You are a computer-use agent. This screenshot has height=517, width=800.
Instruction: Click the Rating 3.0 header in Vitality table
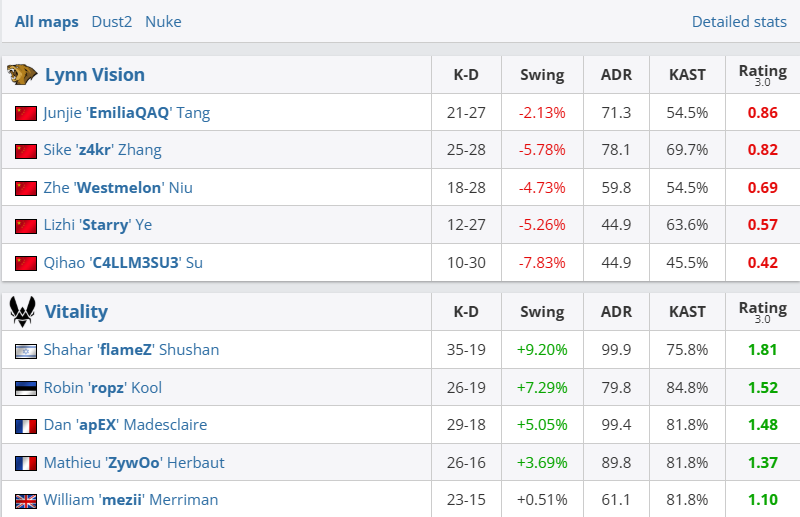762,312
